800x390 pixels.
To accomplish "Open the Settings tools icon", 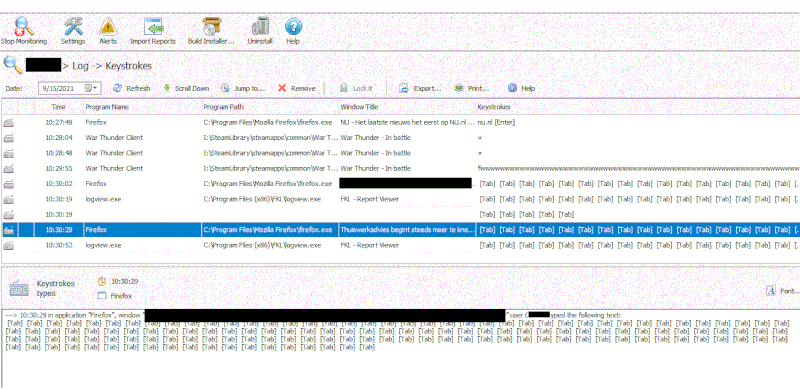I will (x=73, y=27).
